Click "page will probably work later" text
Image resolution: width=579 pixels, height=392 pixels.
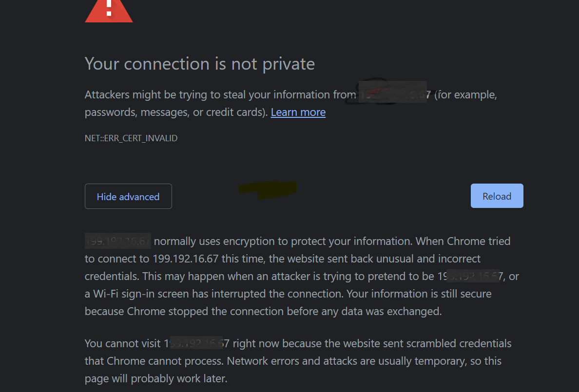156,378
